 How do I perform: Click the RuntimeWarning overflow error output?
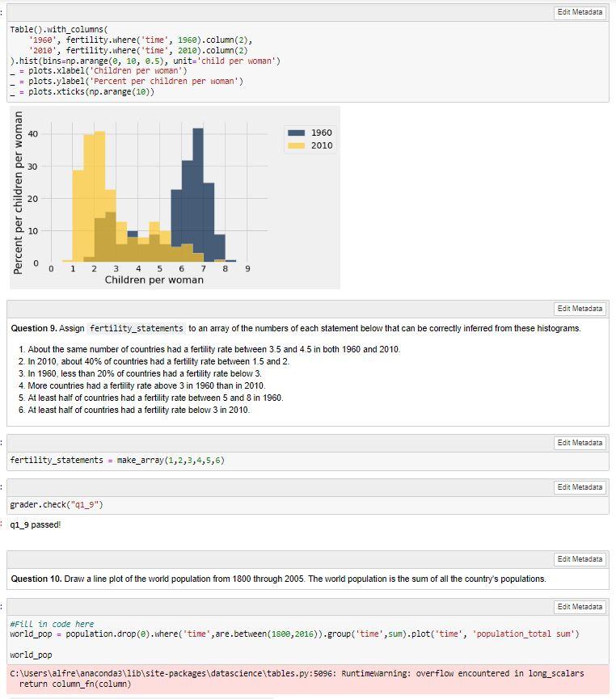point(308,679)
